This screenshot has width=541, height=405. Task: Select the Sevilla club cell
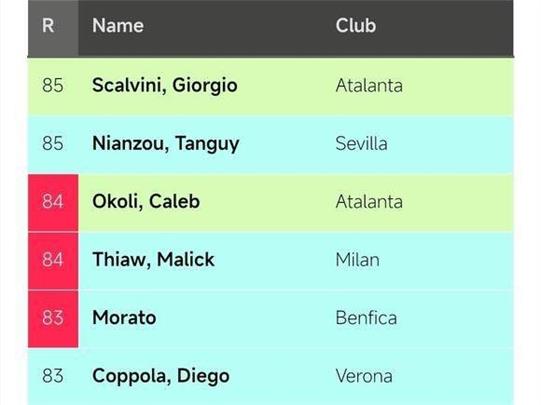361,144
